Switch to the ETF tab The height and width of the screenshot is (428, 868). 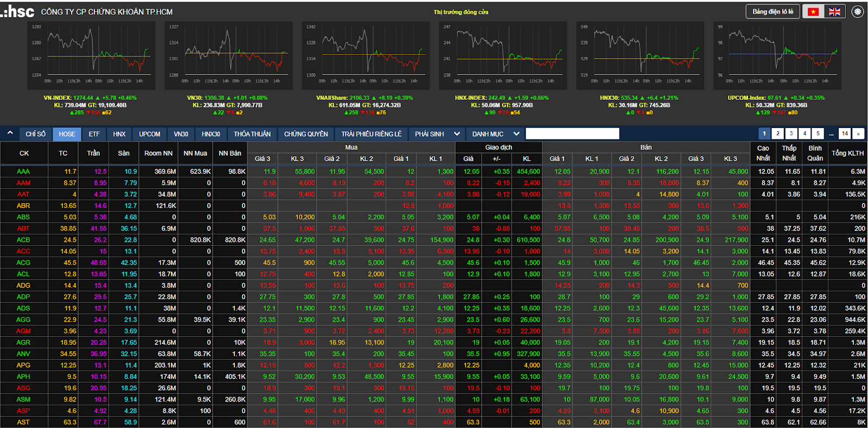click(x=94, y=134)
